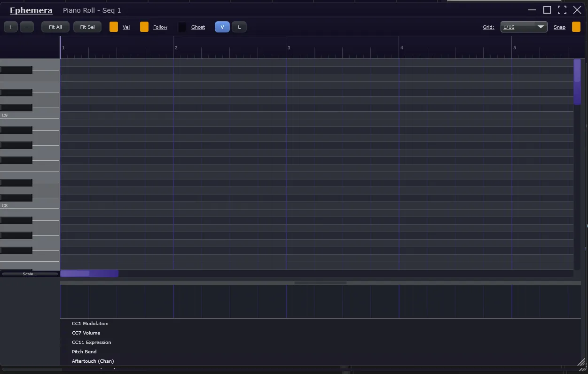Select CC1 Modulation from the list
The image size is (588, 374).
(90, 324)
